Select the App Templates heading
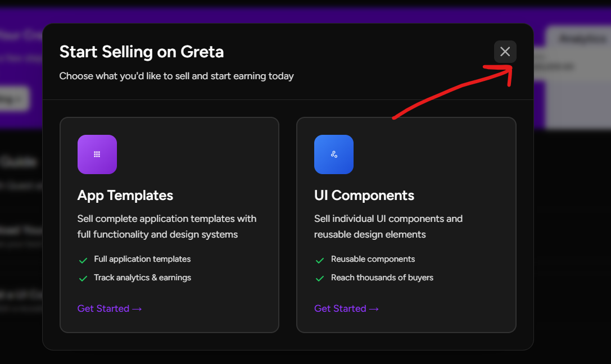 coord(125,195)
